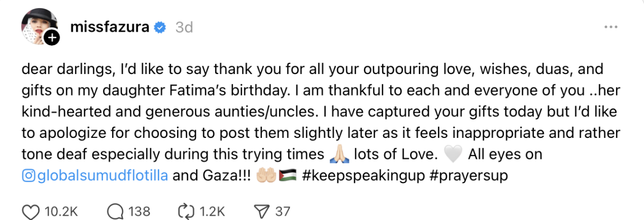Open missfazura's profile picture
644x220 pixels.
pyautogui.click(x=36, y=26)
